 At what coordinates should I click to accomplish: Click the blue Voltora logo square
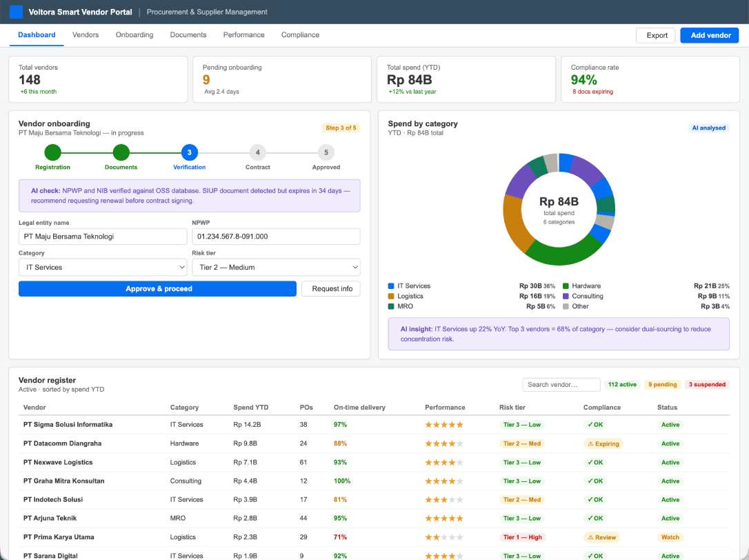pos(16,12)
